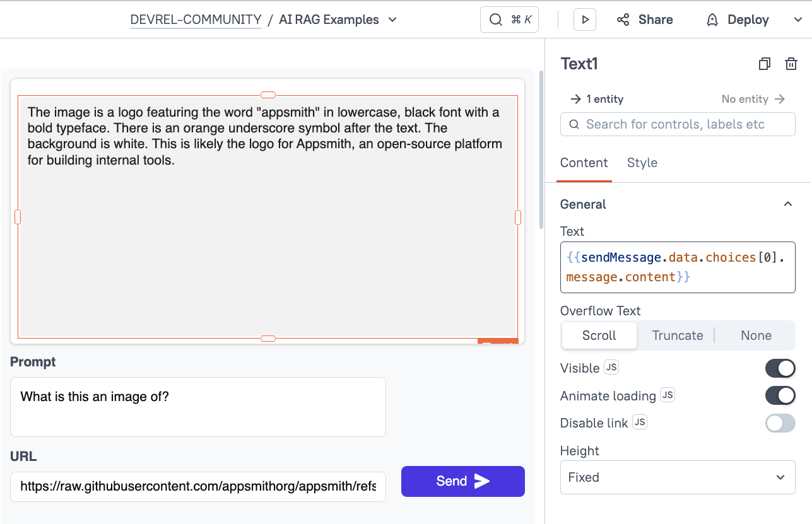This screenshot has width=812, height=524.
Task: Click the bottom resize handle of Text widget
Action: coord(268,339)
